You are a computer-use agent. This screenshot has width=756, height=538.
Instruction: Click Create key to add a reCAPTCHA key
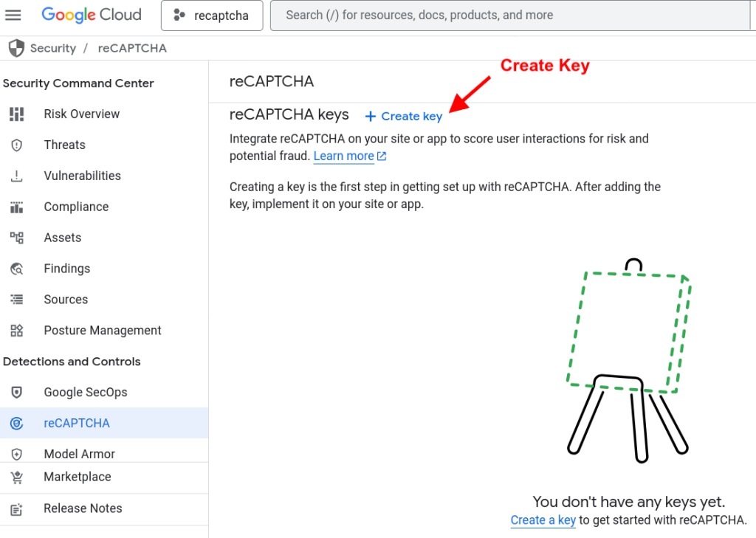403,116
